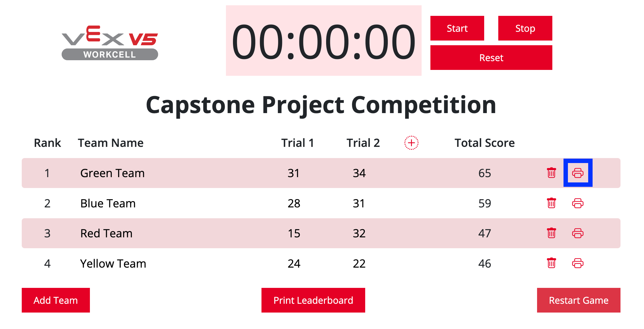The width and height of the screenshot is (644, 329).
Task: Click the 00:00:00 timer display
Action: tap(323, 41)
